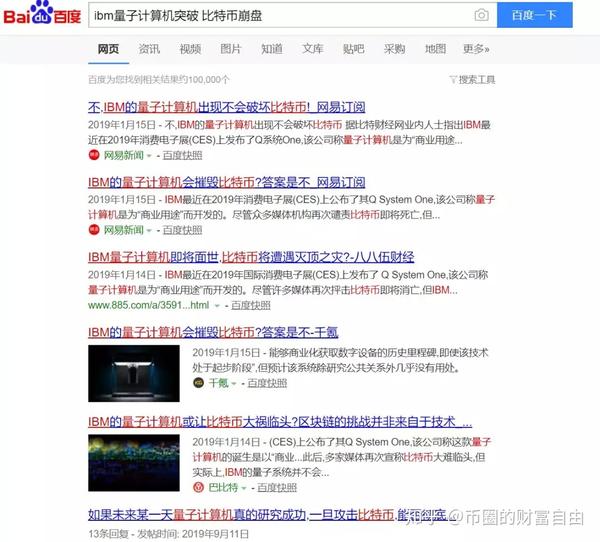Open 搜索工具 filter options
Viewport: 600px width, 542px height.
tap(472, 80)
